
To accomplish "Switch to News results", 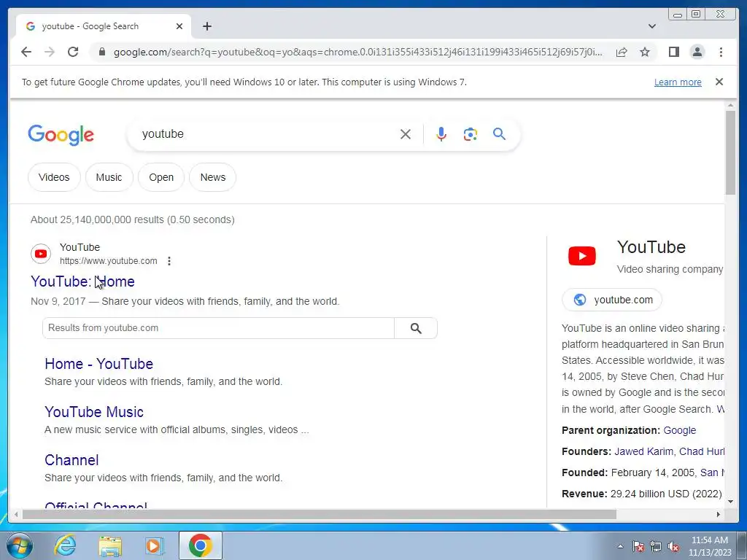I will point(212,177).
